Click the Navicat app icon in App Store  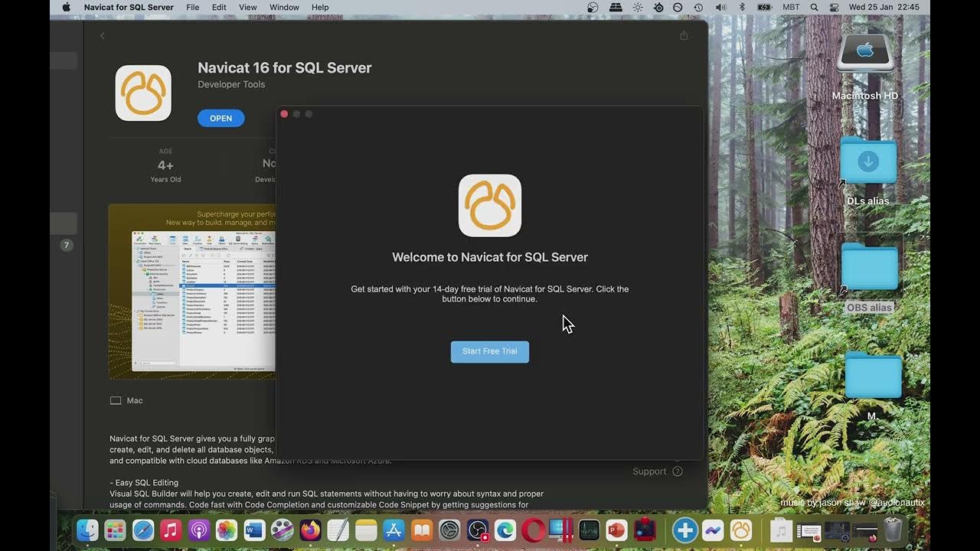point(143,93)
